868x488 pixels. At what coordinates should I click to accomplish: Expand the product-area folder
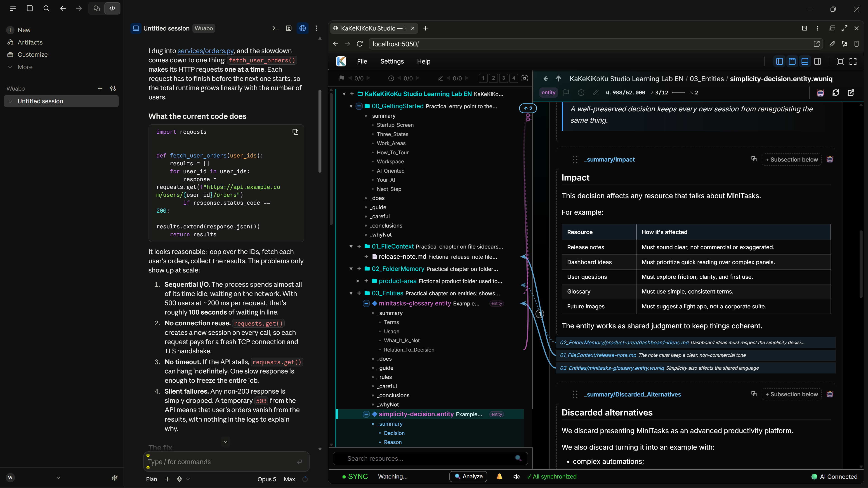tap(358, 281)
